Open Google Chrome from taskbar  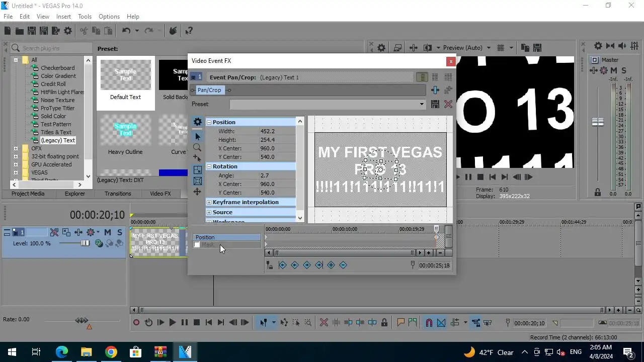coord(111,352)
